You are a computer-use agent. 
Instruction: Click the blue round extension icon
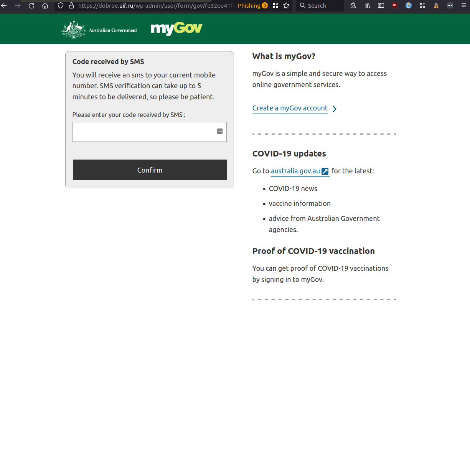click(409, 5)
